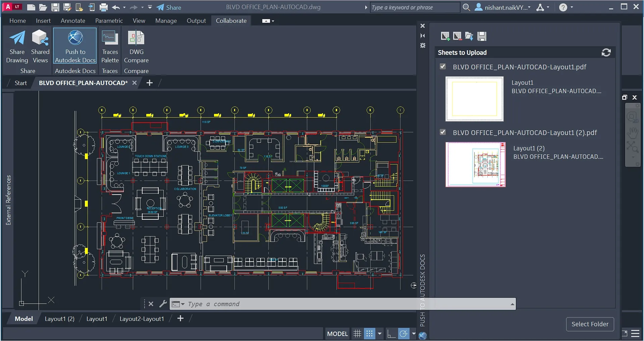644x341 pixels.
Task: Open the snap settings dropdown in status bar
Action: pos(379,334)
